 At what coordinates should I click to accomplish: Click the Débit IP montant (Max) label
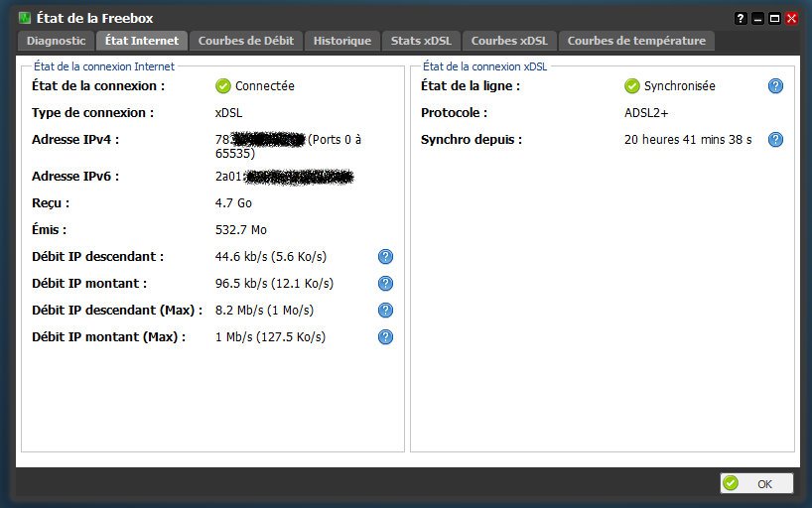pos(109,337)
